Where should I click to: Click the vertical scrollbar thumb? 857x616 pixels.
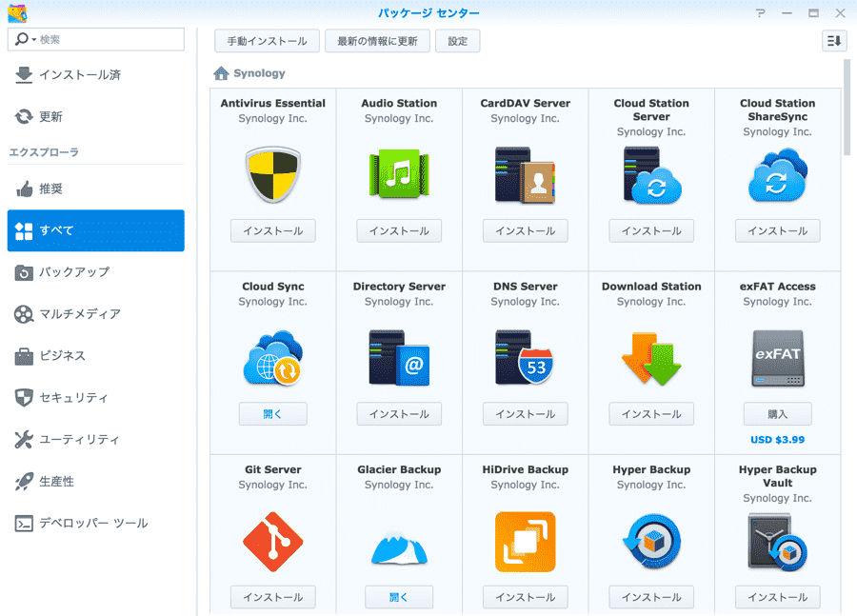click(x=847, y=107)
